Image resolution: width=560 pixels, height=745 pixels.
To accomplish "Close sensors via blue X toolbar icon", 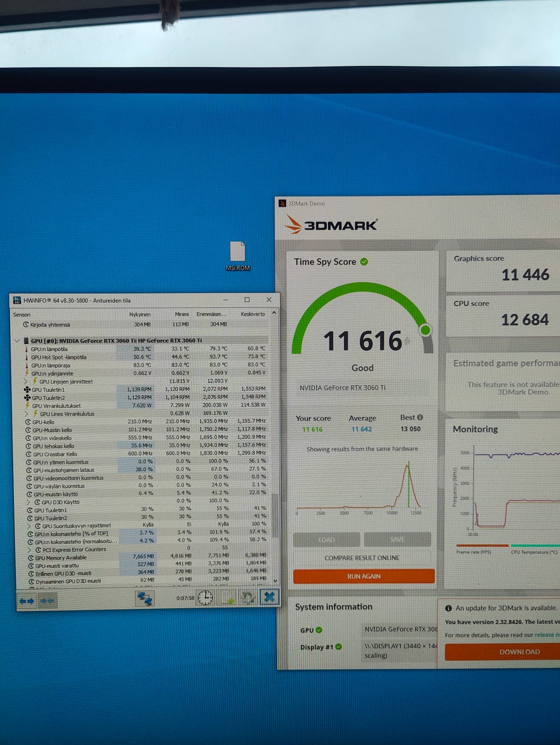I will click(269, 597).
